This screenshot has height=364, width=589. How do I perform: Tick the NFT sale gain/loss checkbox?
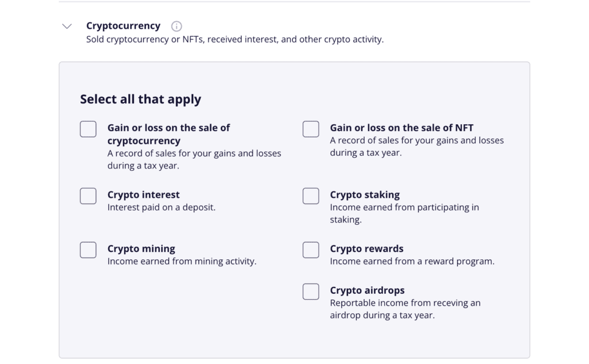(311, 129)
